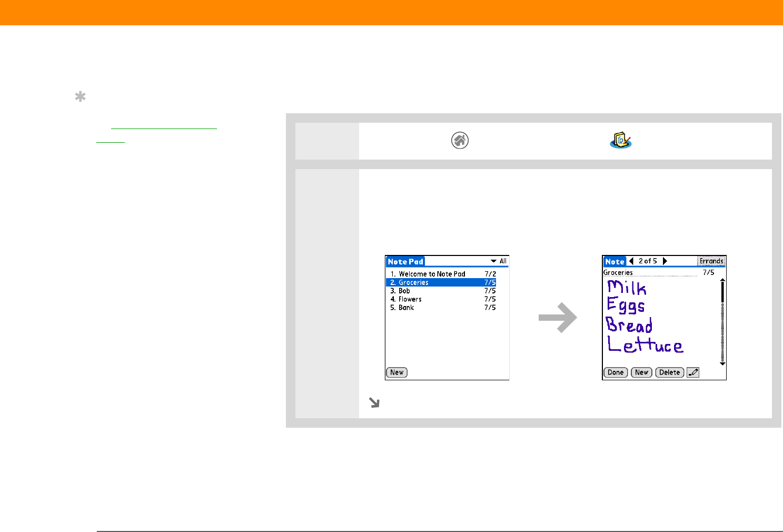This screenshot has height=532, width=783.
Task: Open the Note Pad application icon
Action: click(621, 141)
